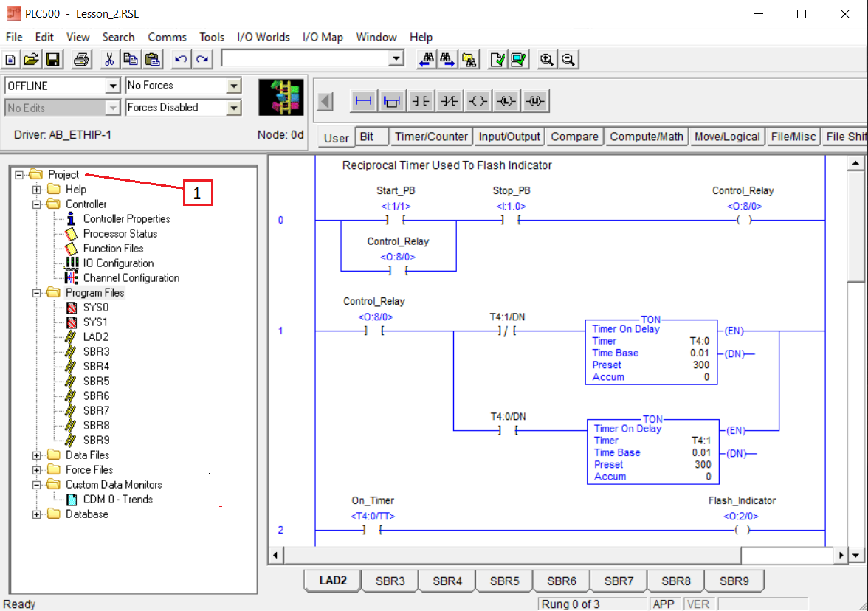Screen dimensions: 868x611
Task: Select the Move/Logical instruction tab
Action: (727, 137)
